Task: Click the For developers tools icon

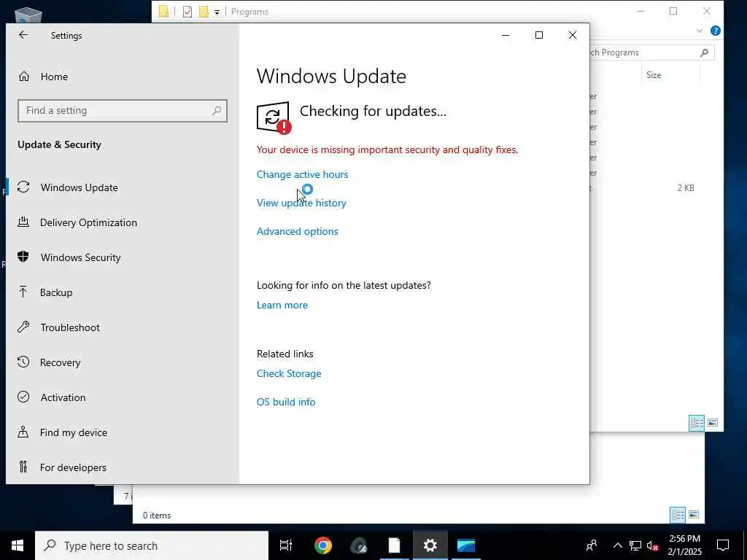Action: (23, 467)
